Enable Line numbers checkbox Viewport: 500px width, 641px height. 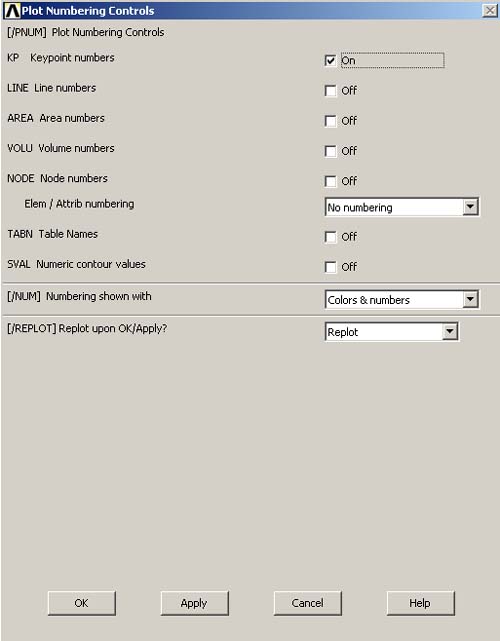coord(330,90)
